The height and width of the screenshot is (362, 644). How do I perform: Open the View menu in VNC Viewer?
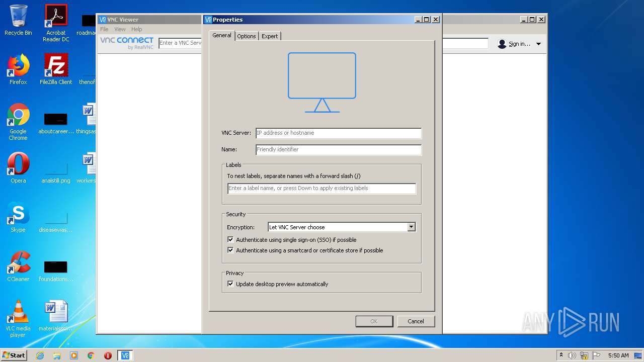[x=120, y=29]
